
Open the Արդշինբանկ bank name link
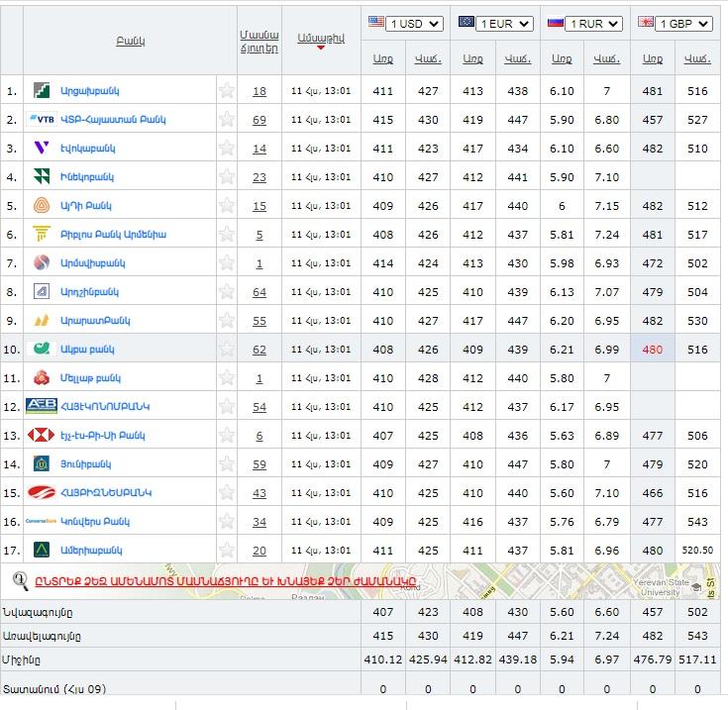tap(90, 292)
